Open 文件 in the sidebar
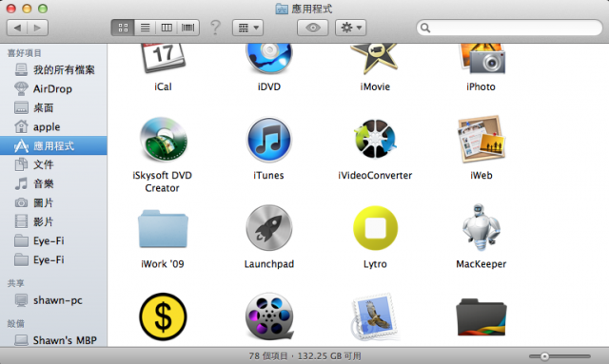The height and width of the screenshot is (364, 609). click(x=53, y=165)
